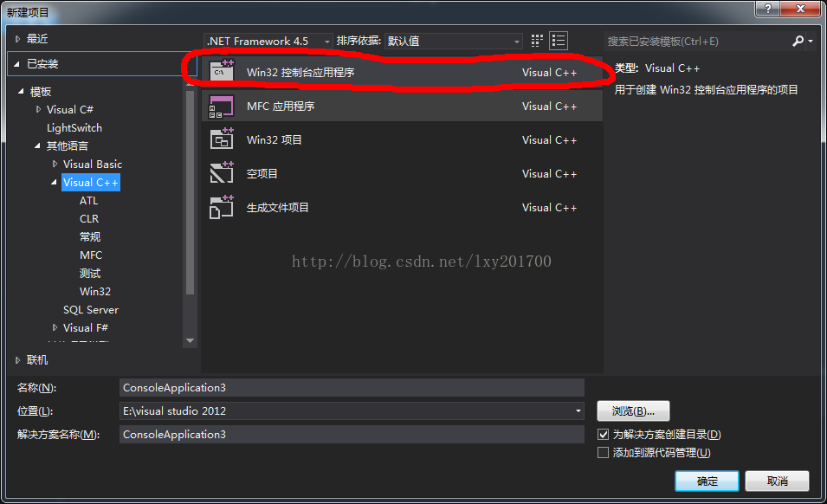This screenshot has width=827, height=504.
Task: Select the 生成文件项目 row label
Action: pos(277,207)
